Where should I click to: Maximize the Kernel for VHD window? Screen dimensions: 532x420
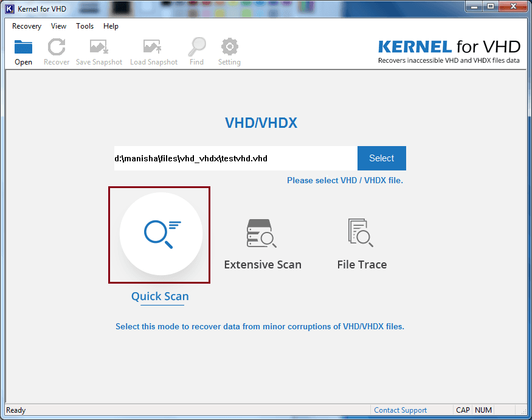click(491, 7)
